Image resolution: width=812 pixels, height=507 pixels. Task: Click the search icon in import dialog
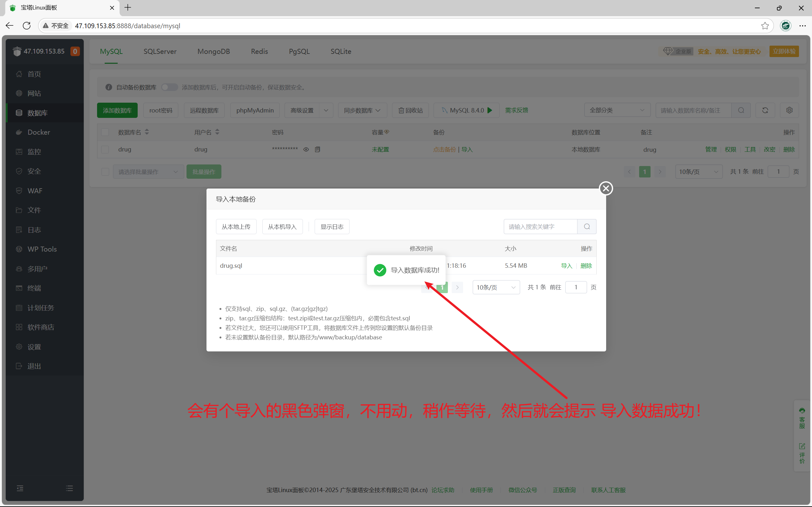coord(586,227)
